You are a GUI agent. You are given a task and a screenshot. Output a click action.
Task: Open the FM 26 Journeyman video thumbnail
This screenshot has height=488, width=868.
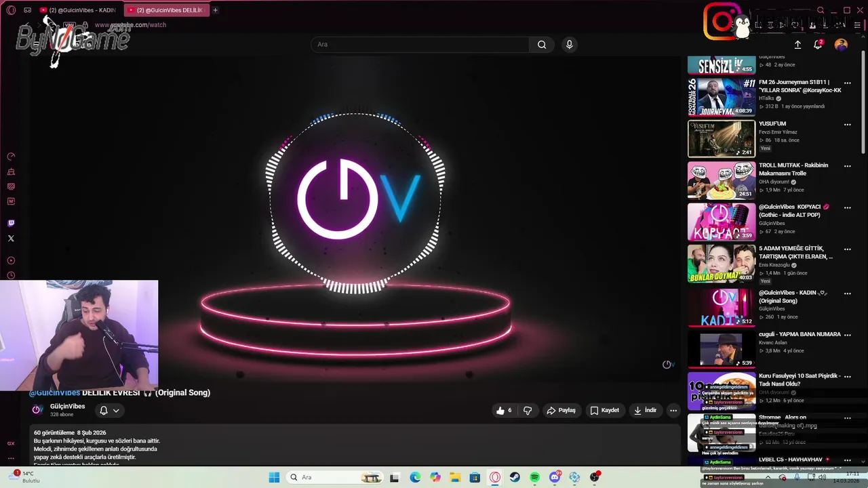[722, 97]
